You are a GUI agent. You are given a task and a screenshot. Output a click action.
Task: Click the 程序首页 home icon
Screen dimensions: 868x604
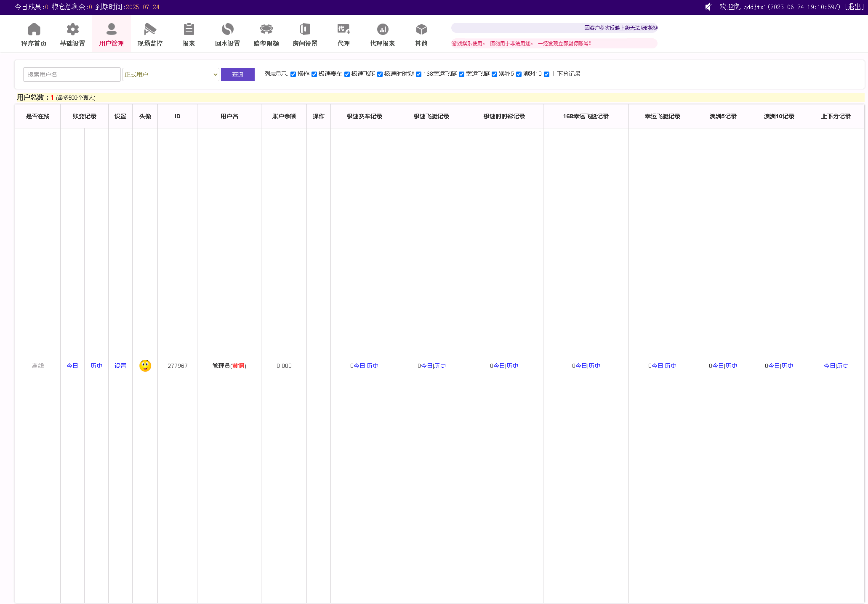pyautogui.click(x=34, y=29)
